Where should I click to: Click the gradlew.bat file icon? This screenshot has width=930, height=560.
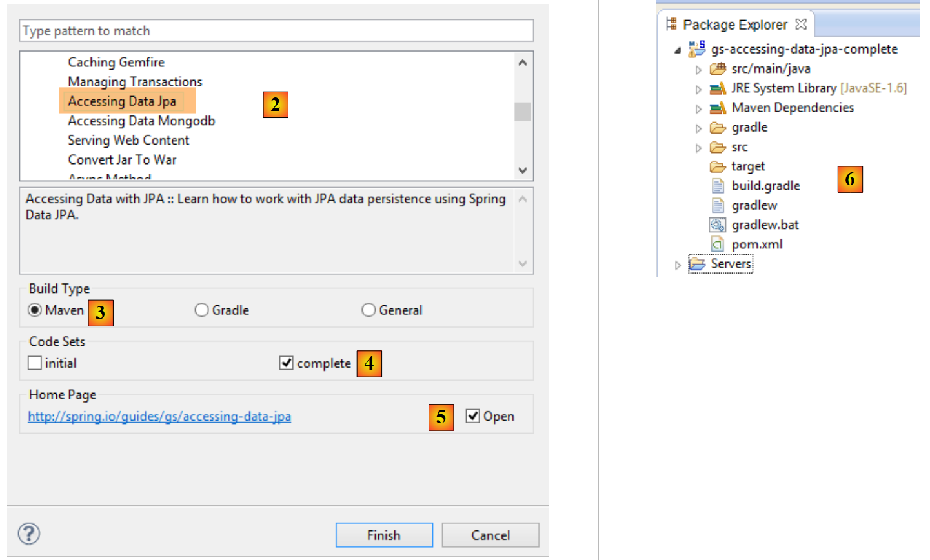click(718, 225)
